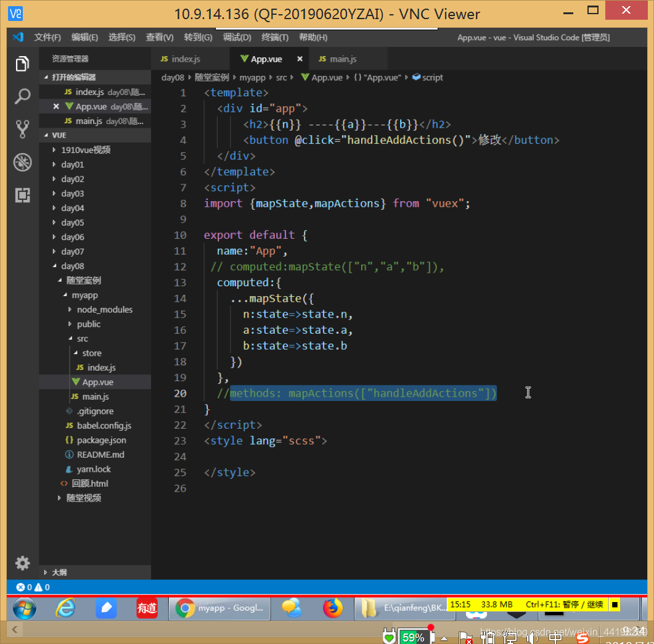Open the Debug view in activity bar

coord(23,162)
